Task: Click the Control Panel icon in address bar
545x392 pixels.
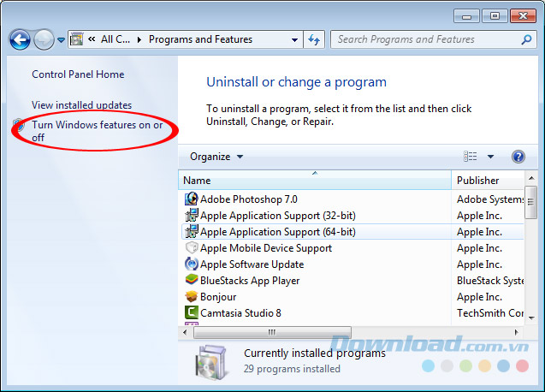Action: pyautogui.click(x=76, y=39)
